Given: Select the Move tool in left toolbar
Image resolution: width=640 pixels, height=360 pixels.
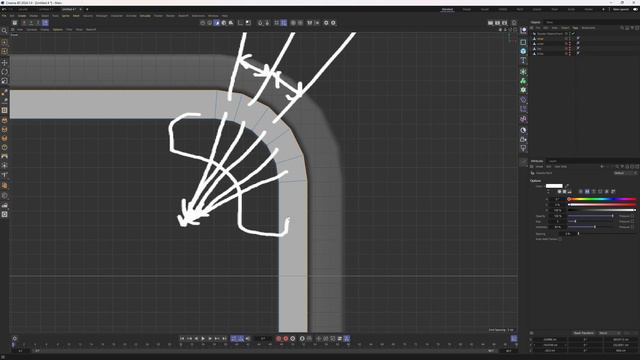Looking at the screenshot, I should [4, 62].
